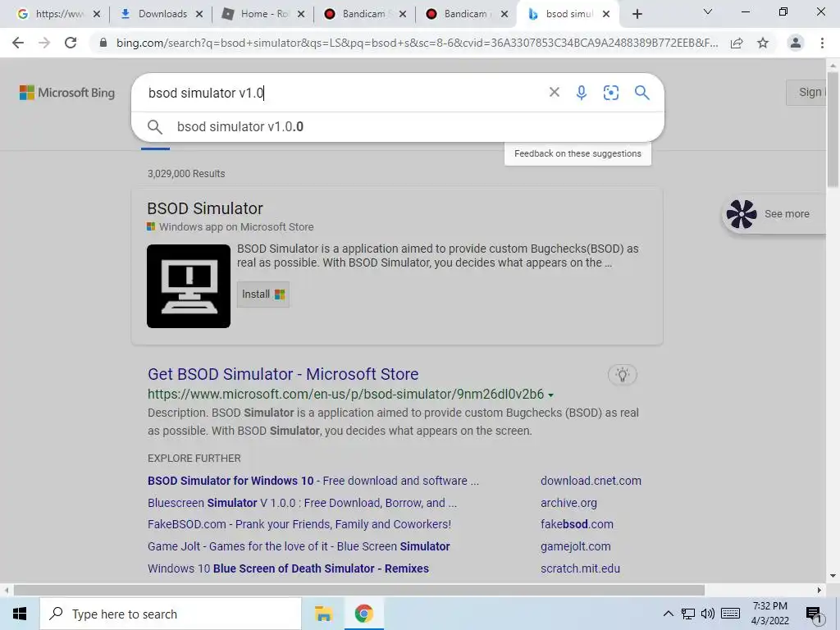Bookmark this page with the star
Viewport: 840px width, 630px height.
(763, 43)
